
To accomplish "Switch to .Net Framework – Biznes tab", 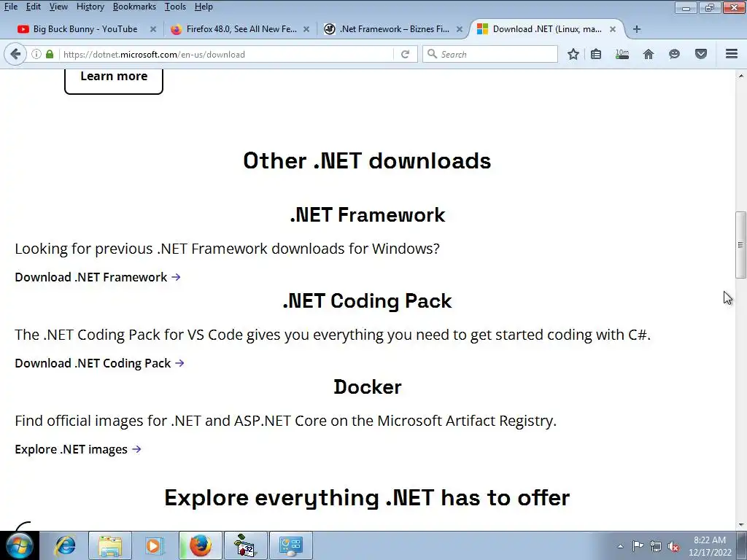I will [x=395, y=29].
